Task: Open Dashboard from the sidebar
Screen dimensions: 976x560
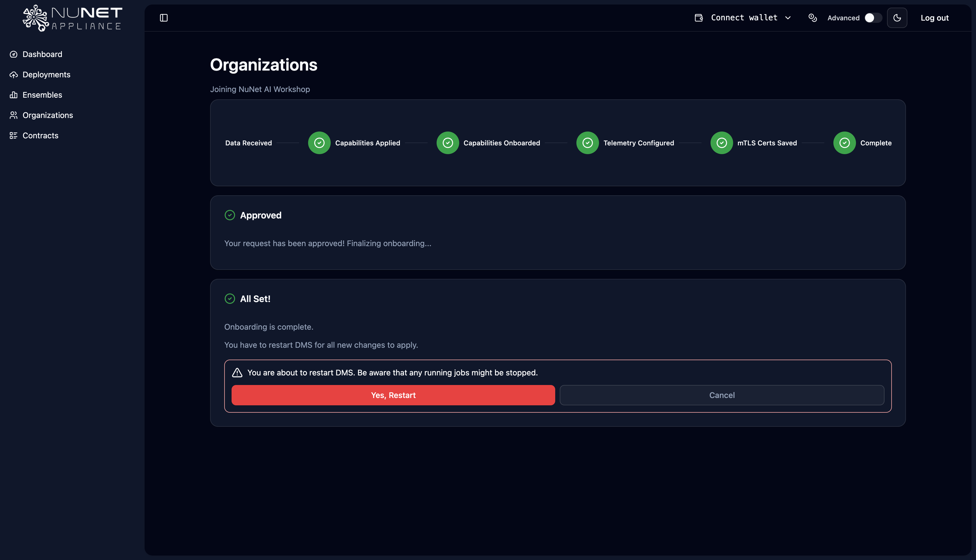Action: (x=42, y=54)
